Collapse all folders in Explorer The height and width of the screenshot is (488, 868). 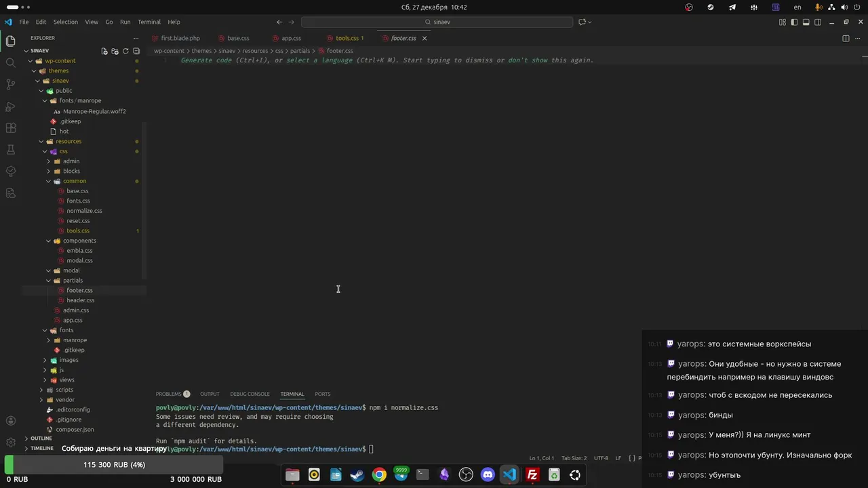pos(136,51)
